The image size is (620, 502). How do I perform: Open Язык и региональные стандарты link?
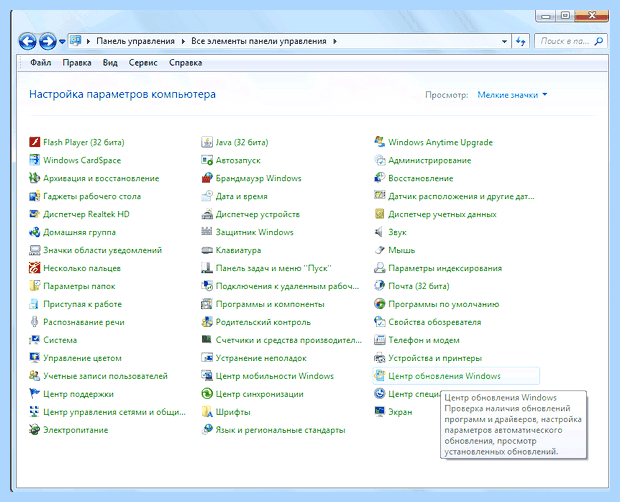point(280,430)
